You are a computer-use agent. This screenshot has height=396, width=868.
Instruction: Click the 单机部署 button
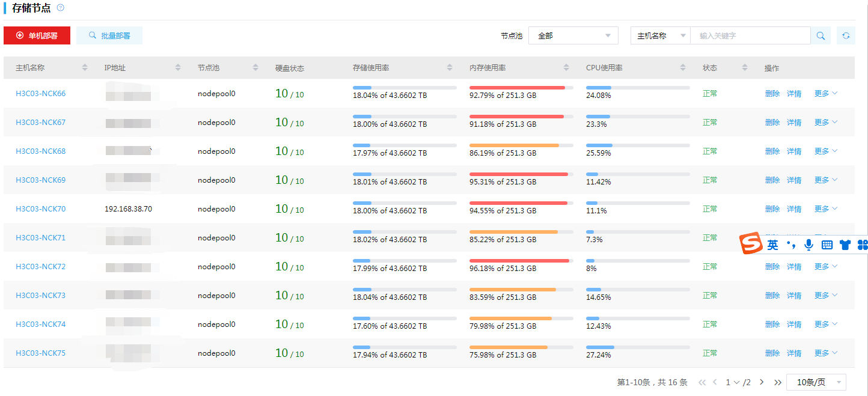tap(37, 36)
